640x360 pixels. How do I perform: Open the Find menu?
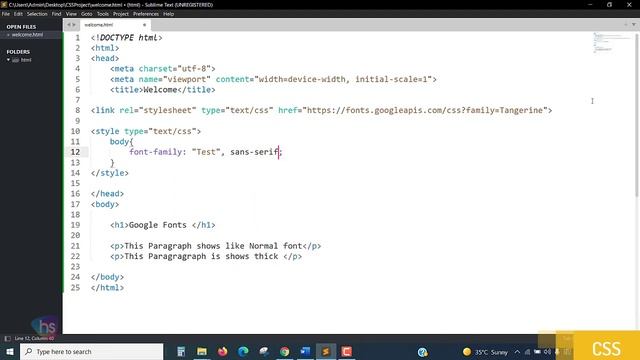(x=56, y=14)
